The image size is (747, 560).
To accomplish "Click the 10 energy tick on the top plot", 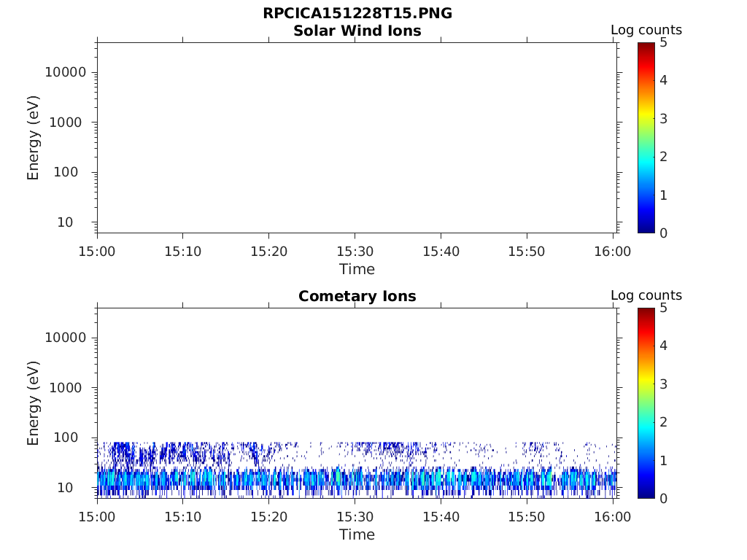I will point(65,222).
